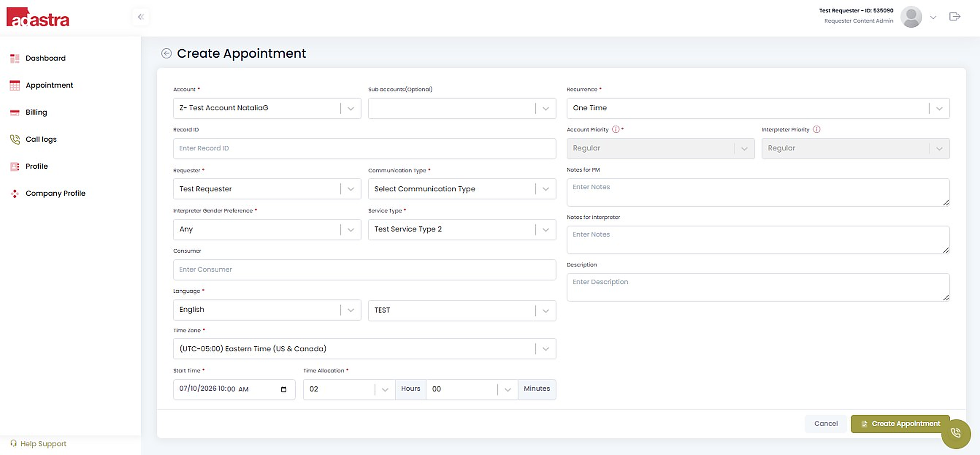Open Billing from the sidebar
Screen dimensions: 980x455
pyautogui.click(x=37, y=112)
